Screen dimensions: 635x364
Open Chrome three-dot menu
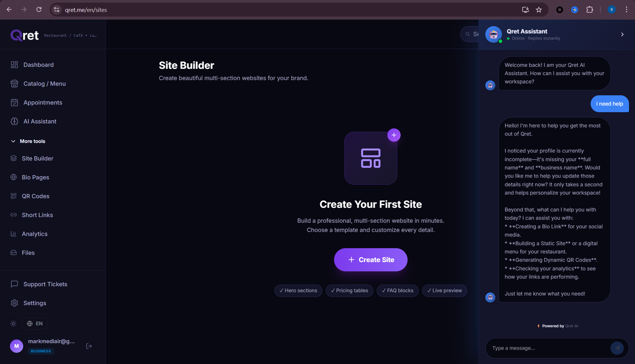[626, 10]
